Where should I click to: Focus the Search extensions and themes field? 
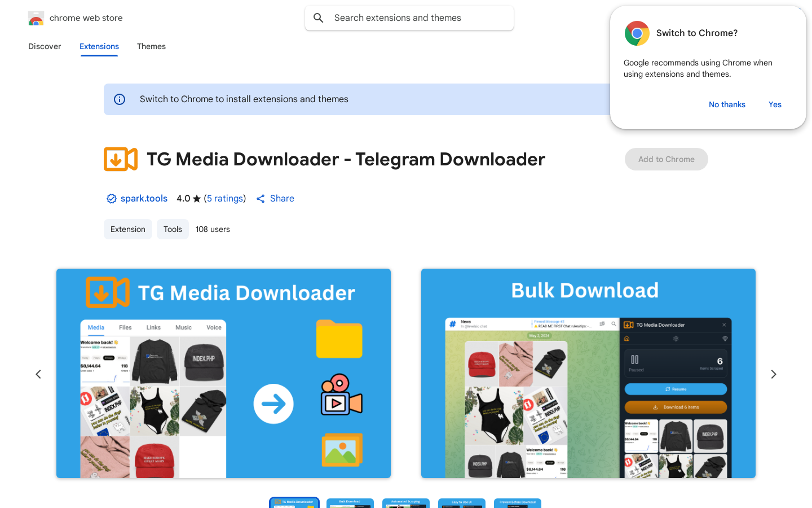pos(409,18)
